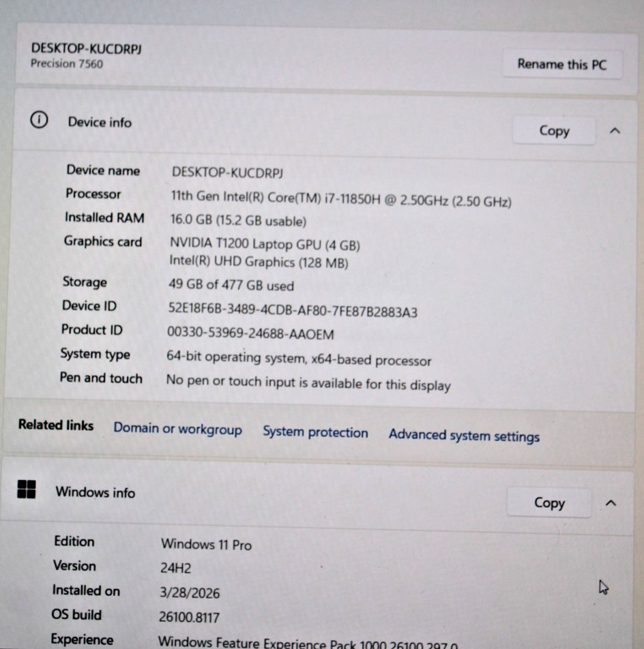Open System protection link

point(316,432)
